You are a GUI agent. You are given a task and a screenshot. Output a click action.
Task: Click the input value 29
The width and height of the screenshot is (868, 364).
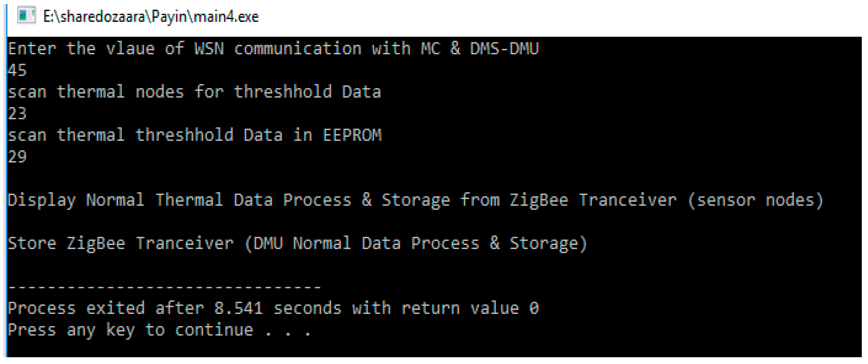click(17, 157)
